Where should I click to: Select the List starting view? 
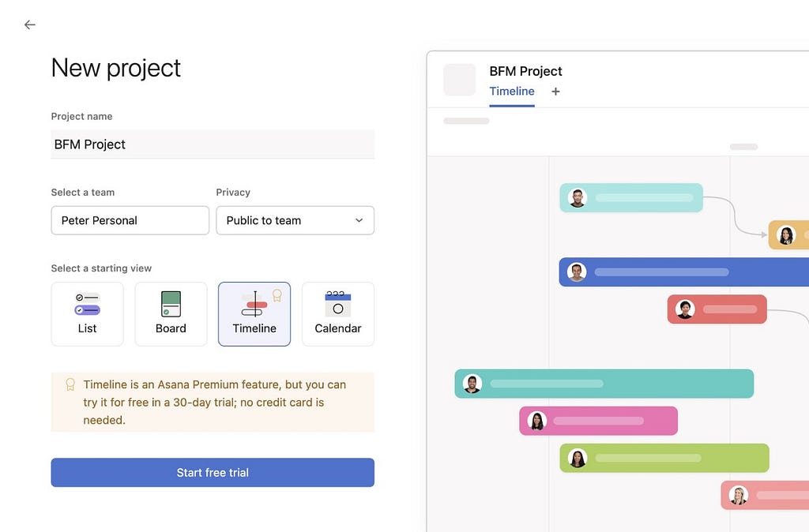pos(87,314)
